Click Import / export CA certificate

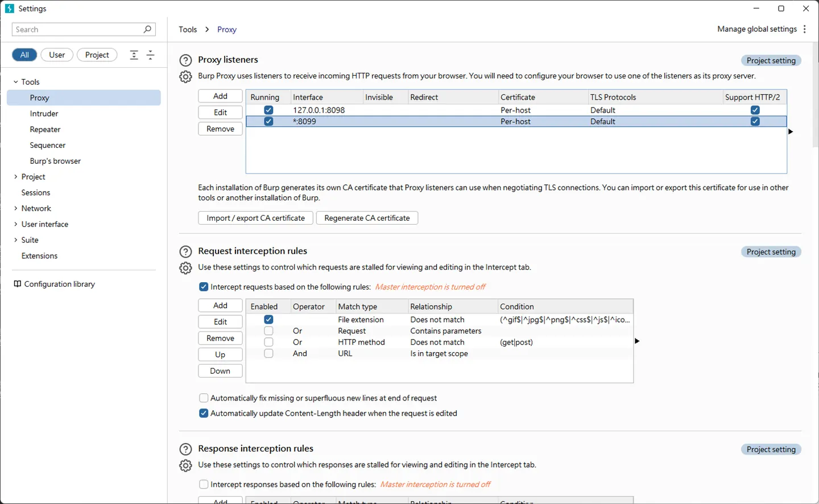256,218
